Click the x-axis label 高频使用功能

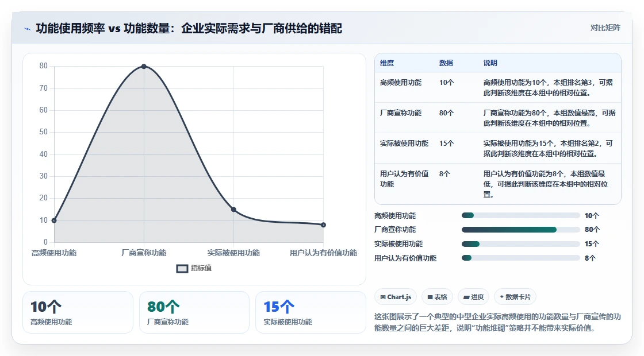pyautogui.click(x=54, y=253)
